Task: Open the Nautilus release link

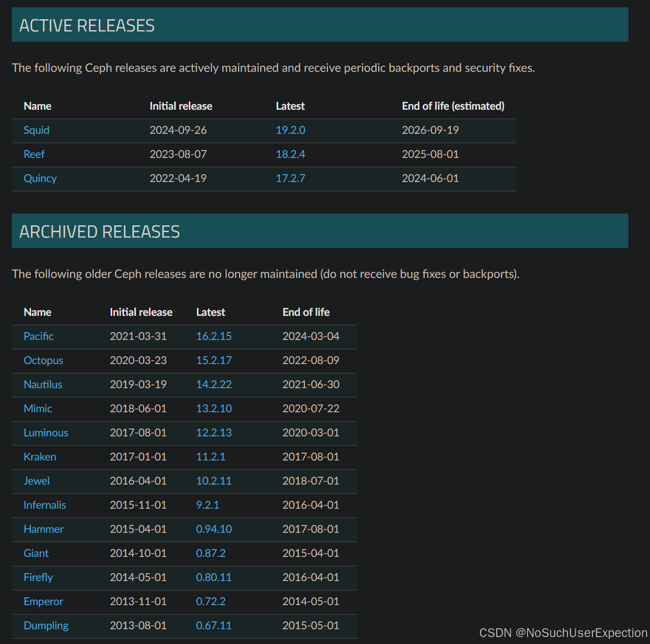Action: [43, 385]
